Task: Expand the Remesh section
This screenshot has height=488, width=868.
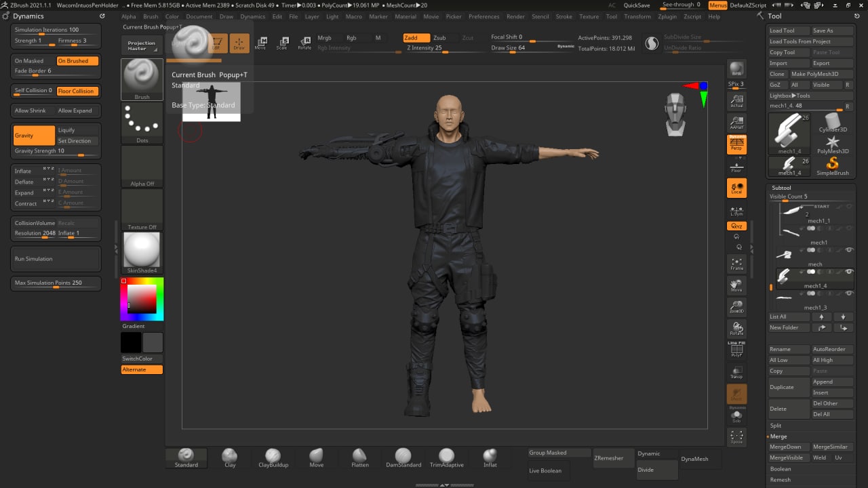Action: pos(780,480)
